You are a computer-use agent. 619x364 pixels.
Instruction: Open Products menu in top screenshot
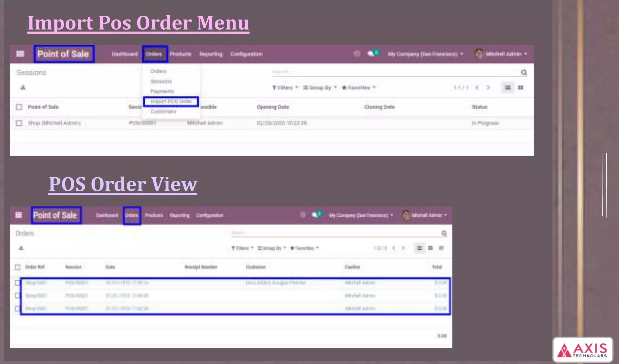point(180,54)
